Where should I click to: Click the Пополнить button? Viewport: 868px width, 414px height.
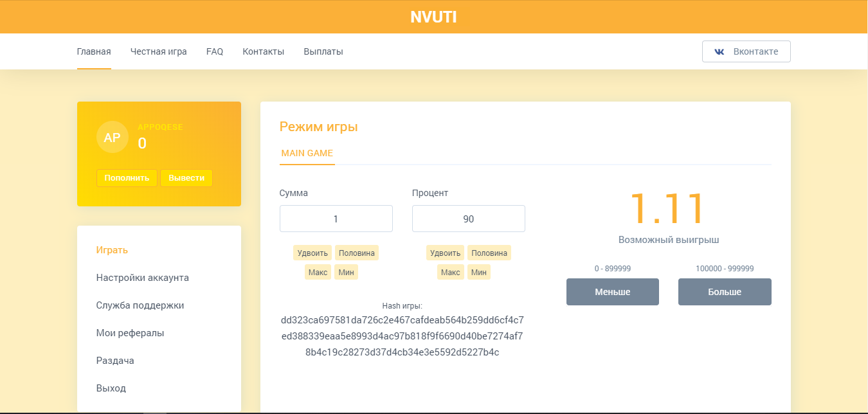pos(127,178)
